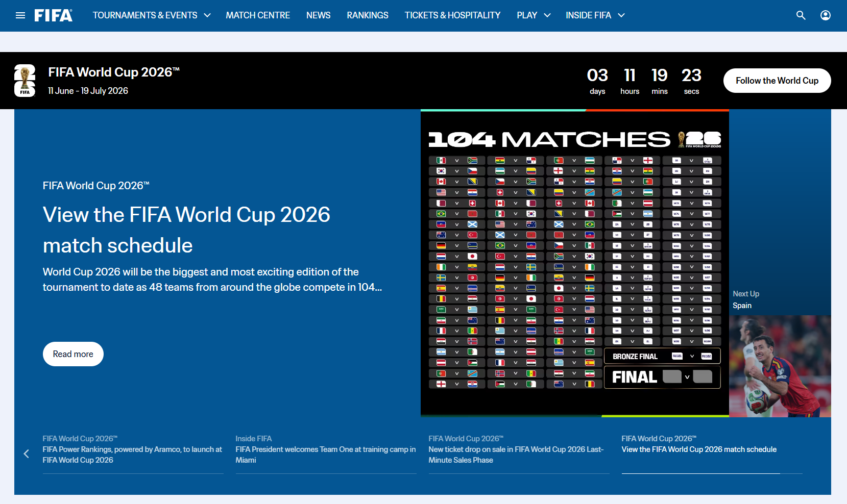Open the Next Up Spain player photo
Viewport: 847px width, 504px height.
tap(780, 366)
